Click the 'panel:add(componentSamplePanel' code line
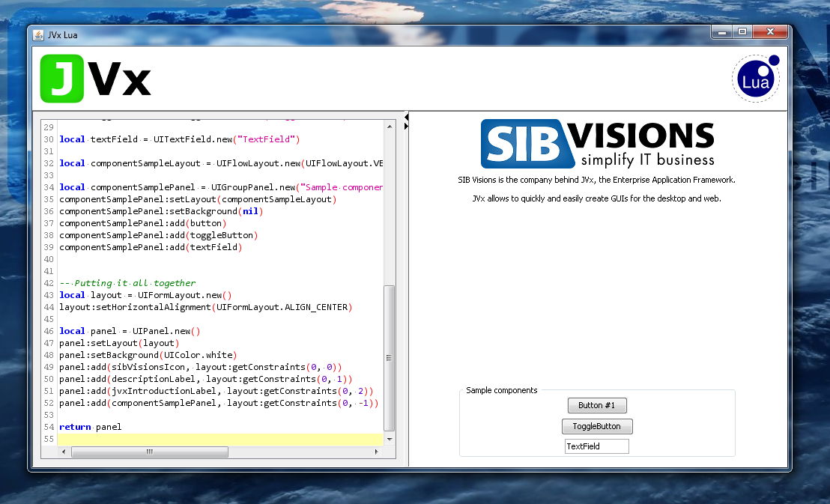 (219, 404)
